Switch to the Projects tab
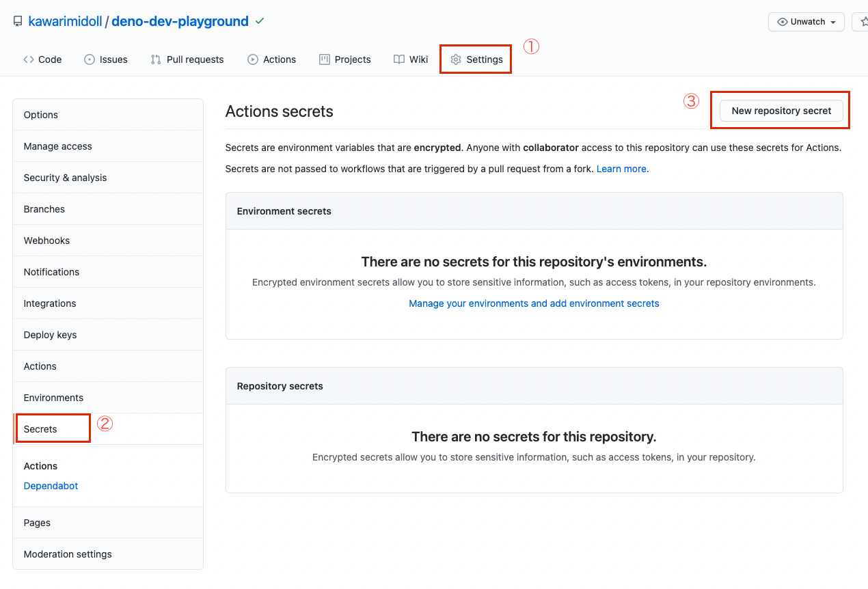 pyautogui.click(x=345, y=59)
